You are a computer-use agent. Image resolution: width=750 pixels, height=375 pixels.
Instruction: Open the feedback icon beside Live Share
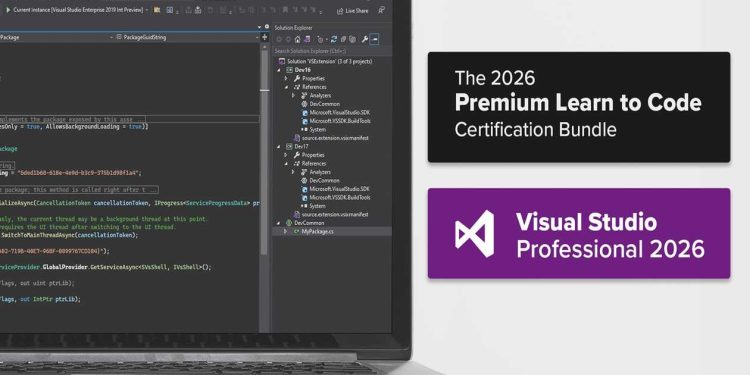tap(381, 10)
